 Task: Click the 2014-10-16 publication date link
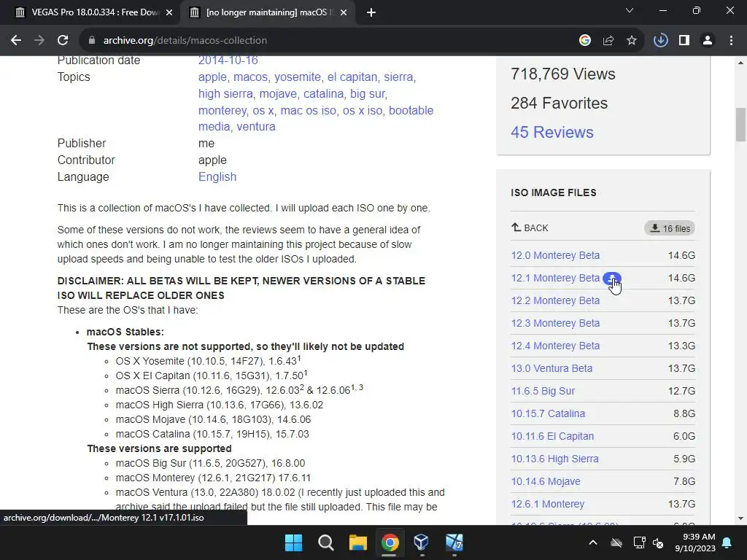(228, 61)
